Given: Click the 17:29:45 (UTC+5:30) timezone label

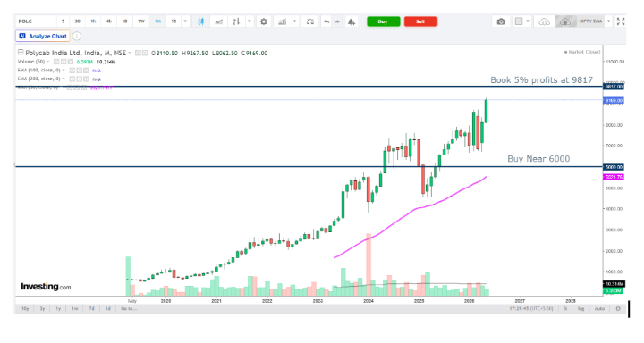Looking at the screenshot, I should pyautogui.click(x=531, y=308).
